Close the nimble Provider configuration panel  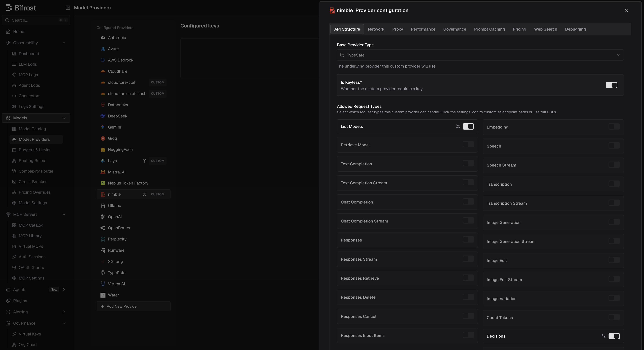point(626,10)
